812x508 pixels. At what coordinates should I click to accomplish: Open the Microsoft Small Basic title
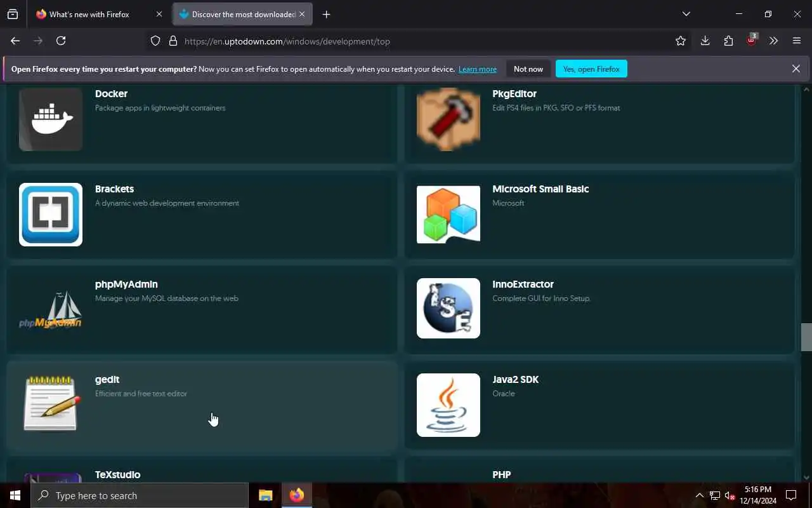(540, 189)
